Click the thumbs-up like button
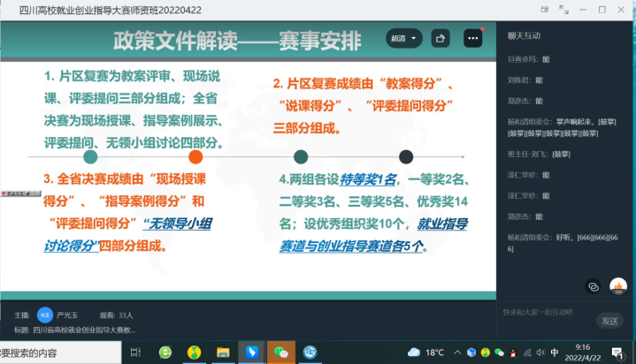 click(x=620, y=285)
